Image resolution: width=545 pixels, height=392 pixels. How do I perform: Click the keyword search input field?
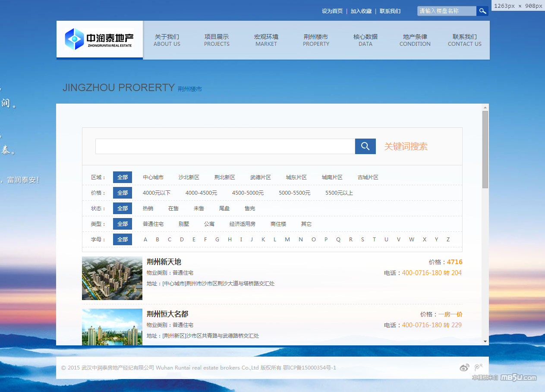point(225,146)
